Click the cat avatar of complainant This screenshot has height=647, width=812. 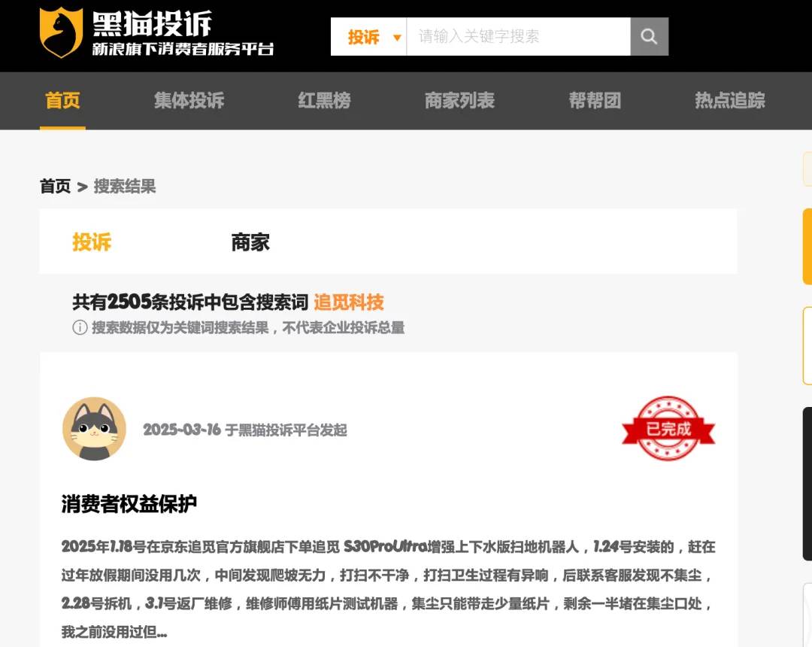click(94, 429)
